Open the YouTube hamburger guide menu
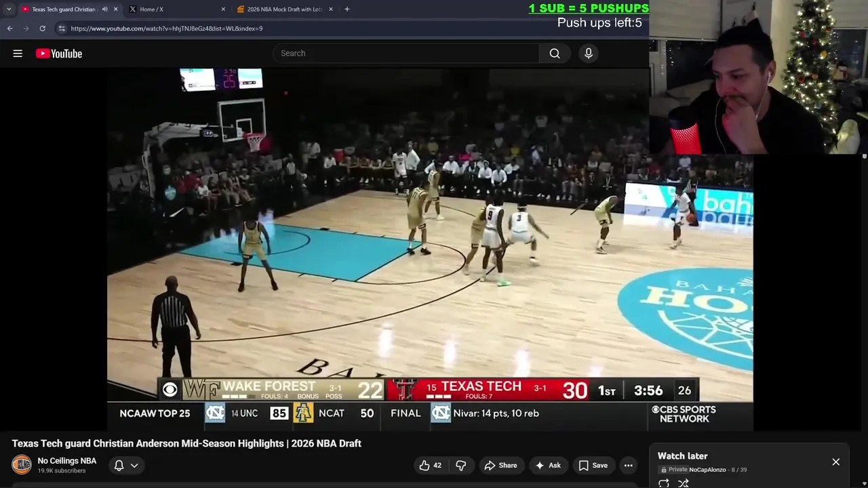The height and width of the screenshot is (488, 868). (18, 54)
